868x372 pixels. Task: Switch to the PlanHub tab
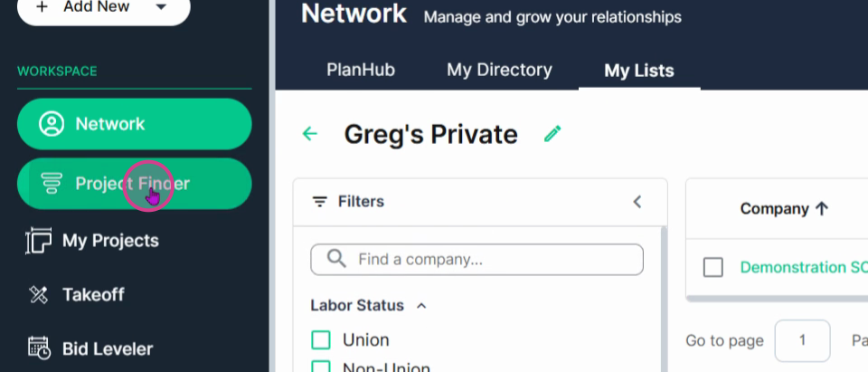point(361,70)
